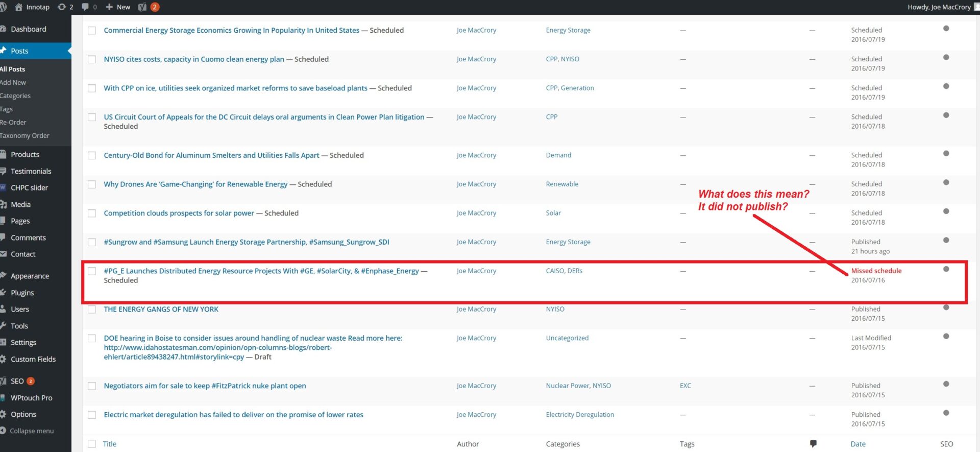980x452 pixels.
Task: Filter by CAISO category
Action: 555,271
